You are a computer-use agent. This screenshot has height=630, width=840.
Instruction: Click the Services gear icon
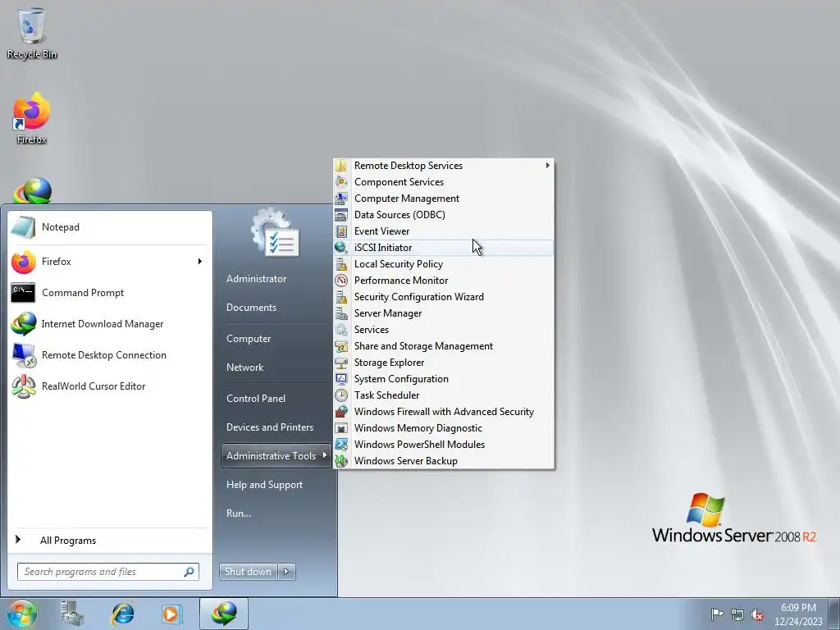341,330
